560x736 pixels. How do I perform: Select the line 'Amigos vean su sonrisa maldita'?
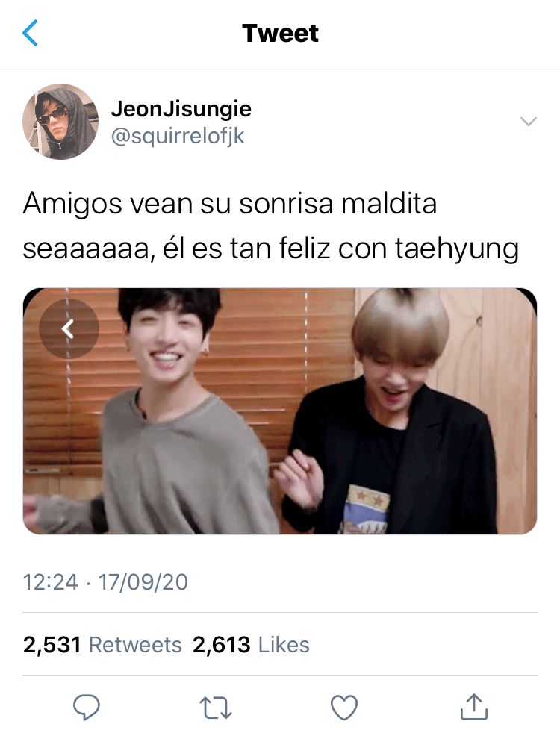coord(229,204)
